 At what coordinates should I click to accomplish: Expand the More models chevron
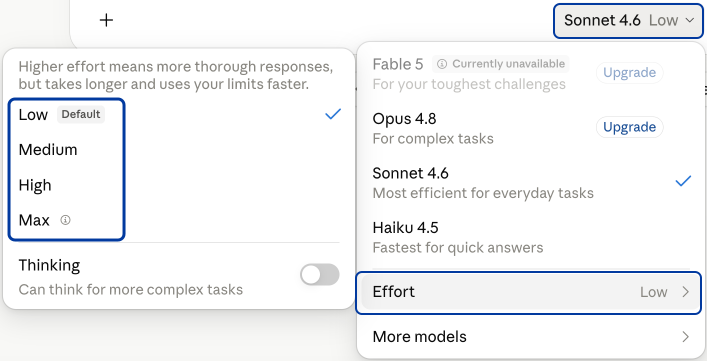point(685,337)
